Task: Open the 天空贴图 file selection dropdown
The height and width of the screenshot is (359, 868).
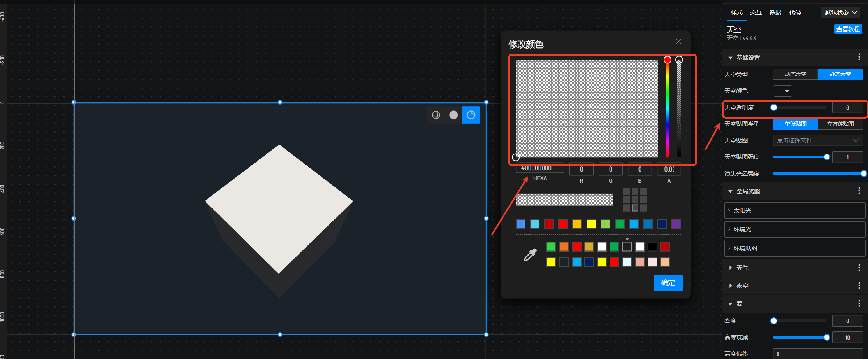Action: [818, 140]
